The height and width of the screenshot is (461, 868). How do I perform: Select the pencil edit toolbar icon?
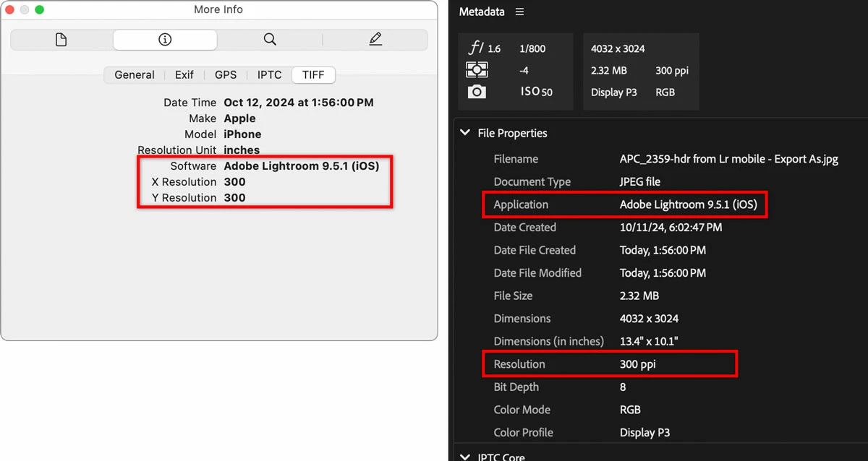click(x=375, y=39)
